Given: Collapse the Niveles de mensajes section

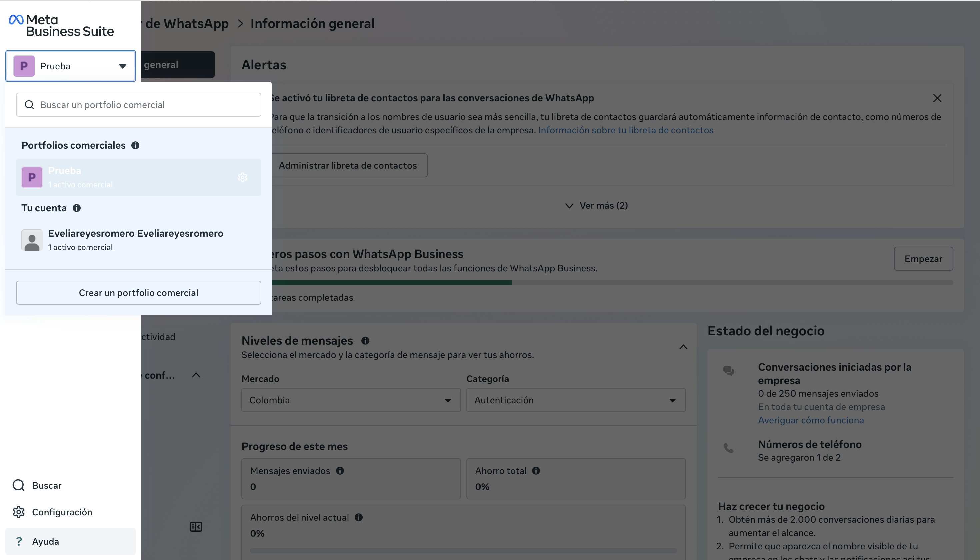Looking at the screenshot, I should [683, 347].
